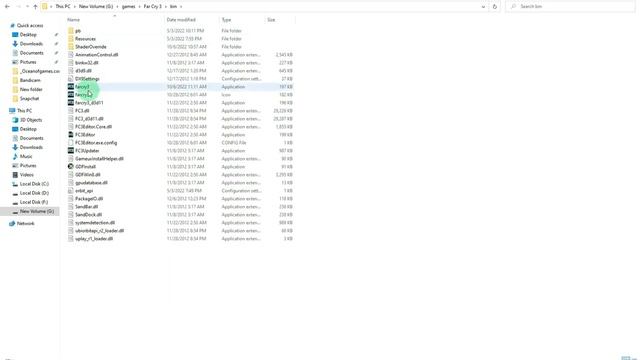Click the Music note icon in sidebar
The height and width of the screenshot is (360, 640).
click(x=15, y=156)
